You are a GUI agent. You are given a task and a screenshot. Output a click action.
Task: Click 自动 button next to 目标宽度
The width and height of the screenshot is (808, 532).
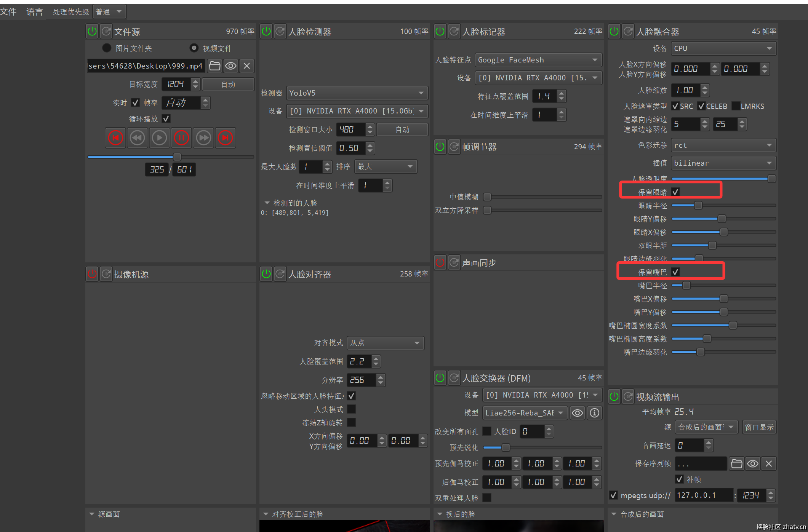tap(228, 84)
